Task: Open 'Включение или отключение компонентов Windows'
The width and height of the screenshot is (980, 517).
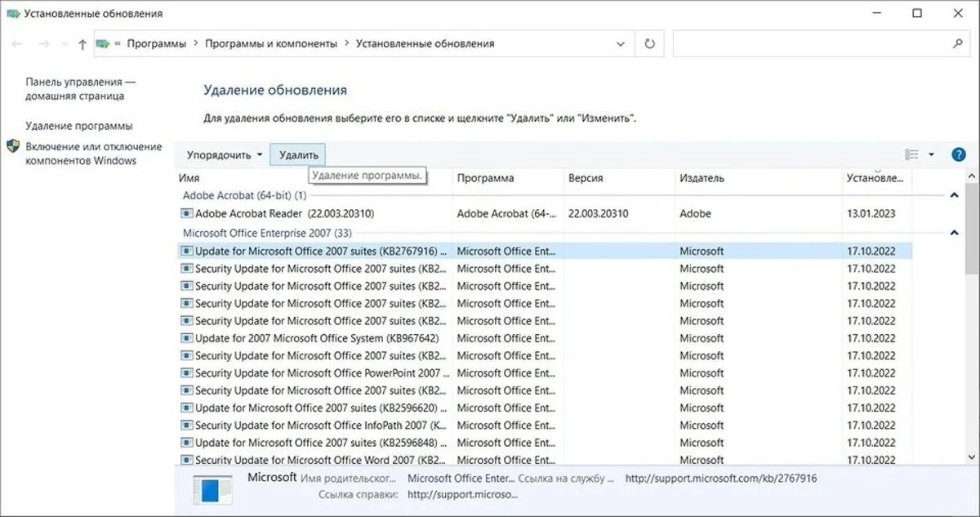Action: point(94,154)
